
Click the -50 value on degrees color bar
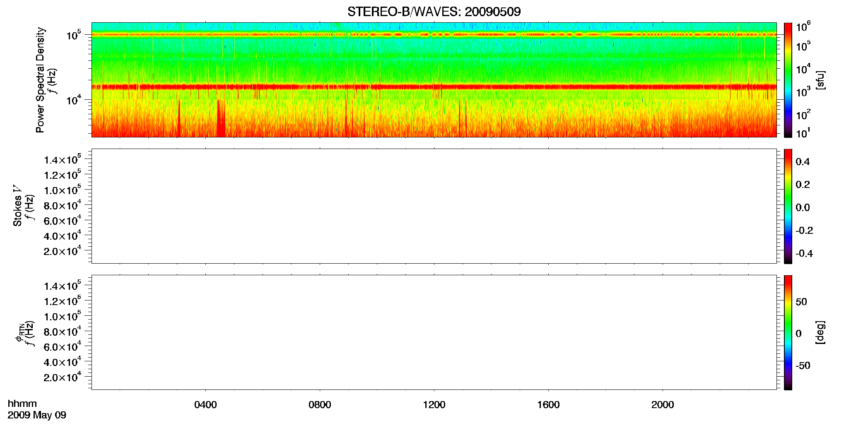803,366
